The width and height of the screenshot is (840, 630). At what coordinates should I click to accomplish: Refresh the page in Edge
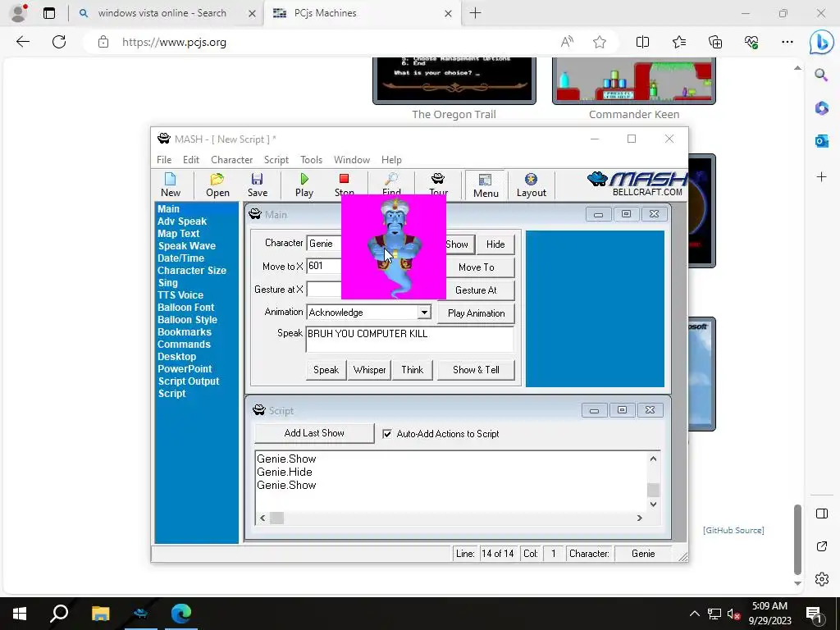[x=59, y=42]
